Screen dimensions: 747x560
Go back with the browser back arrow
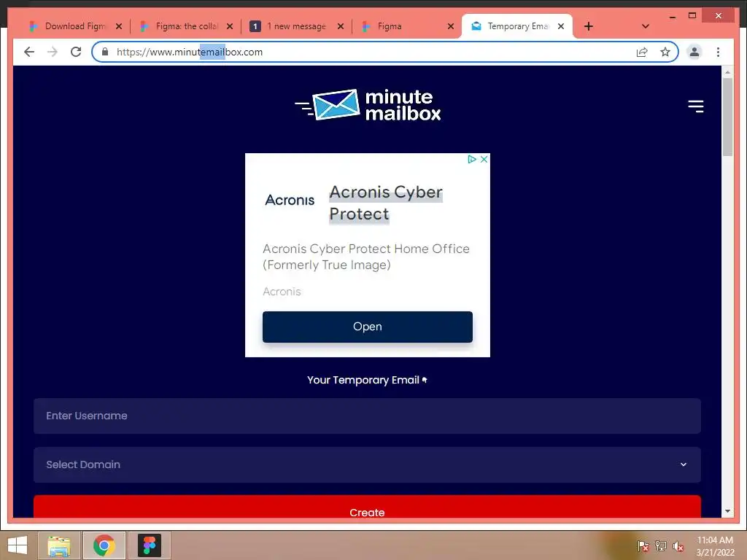29,52
